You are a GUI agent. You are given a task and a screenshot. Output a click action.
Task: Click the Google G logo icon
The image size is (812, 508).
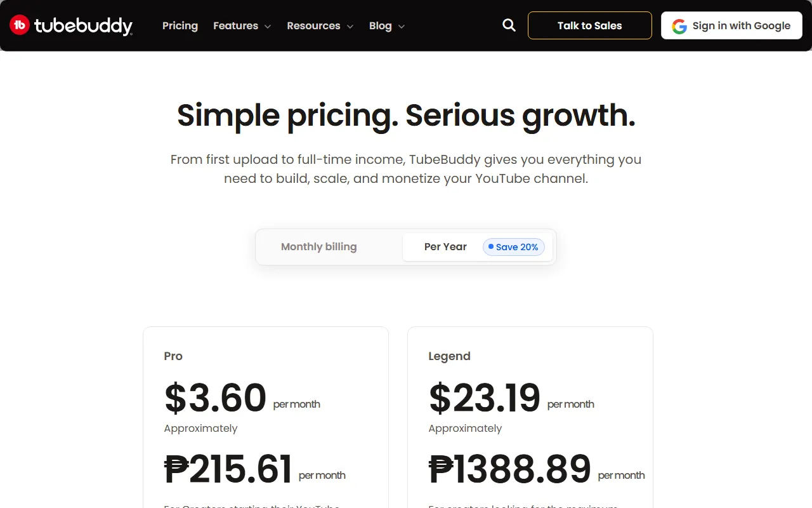(x=679, y=26)
